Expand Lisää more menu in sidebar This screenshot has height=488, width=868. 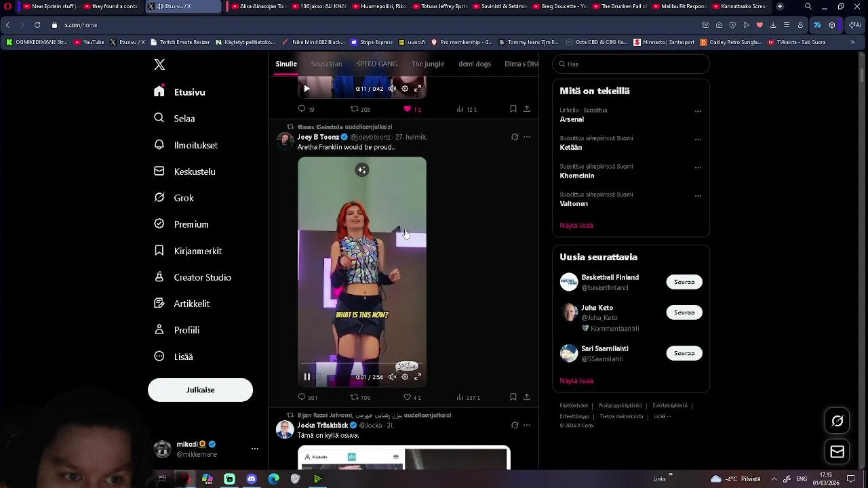(174, 357)
